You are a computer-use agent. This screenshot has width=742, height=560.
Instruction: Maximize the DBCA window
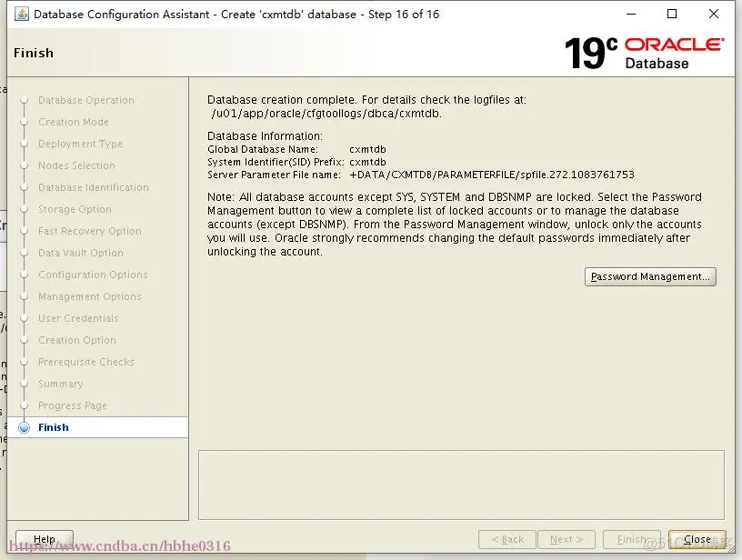672,14
